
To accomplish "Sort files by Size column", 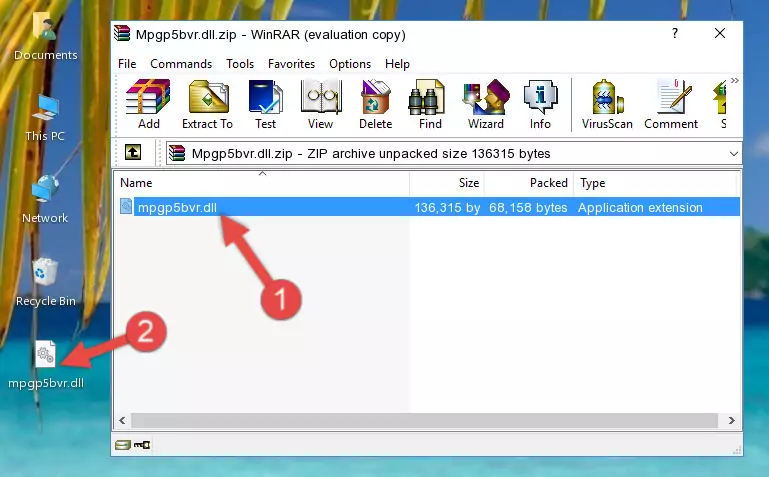I will (x=447, y=183).
